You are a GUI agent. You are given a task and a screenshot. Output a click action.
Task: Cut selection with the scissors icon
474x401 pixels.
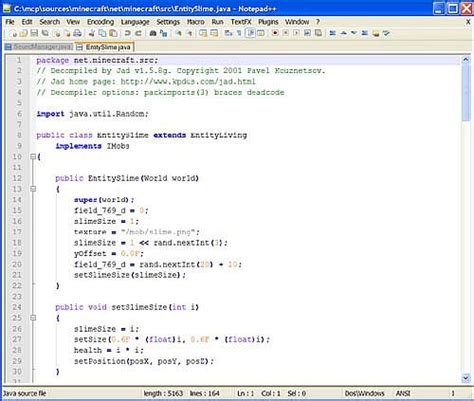[x=91, y=33]
